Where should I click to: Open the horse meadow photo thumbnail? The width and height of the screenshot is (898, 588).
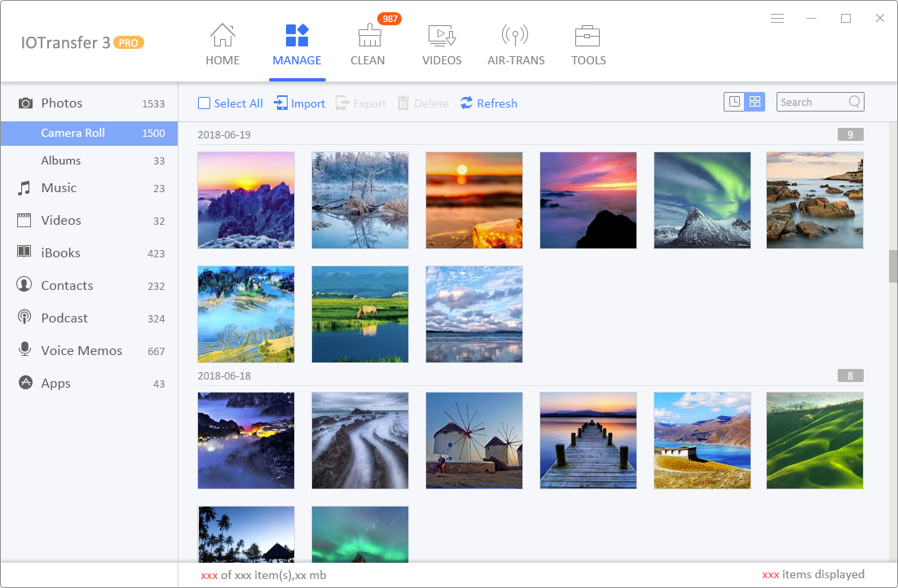(359, 314)
